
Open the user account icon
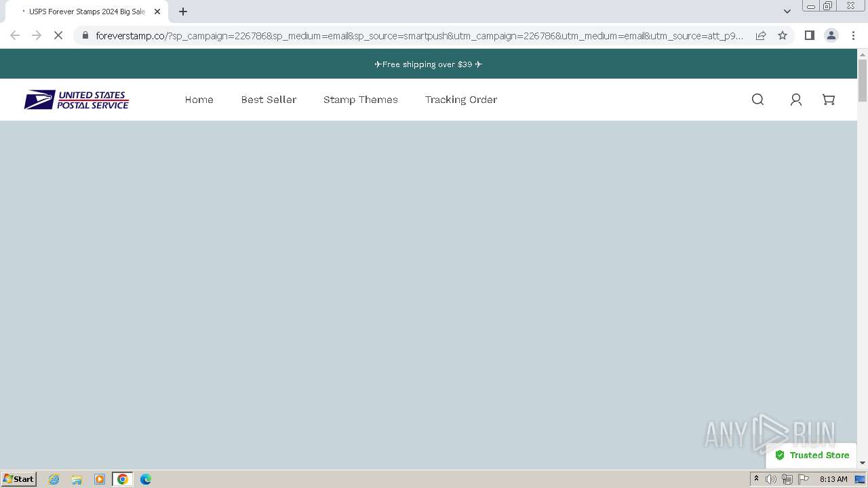(796, 100)
